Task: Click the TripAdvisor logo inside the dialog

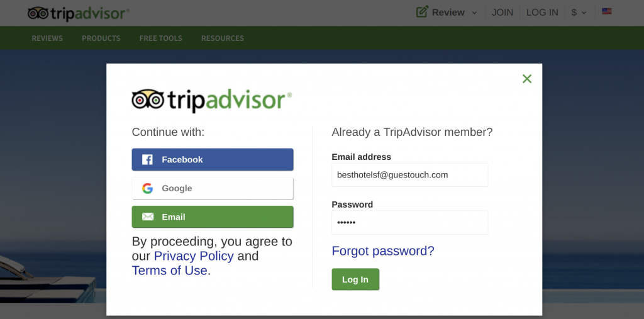Action: 211,100
